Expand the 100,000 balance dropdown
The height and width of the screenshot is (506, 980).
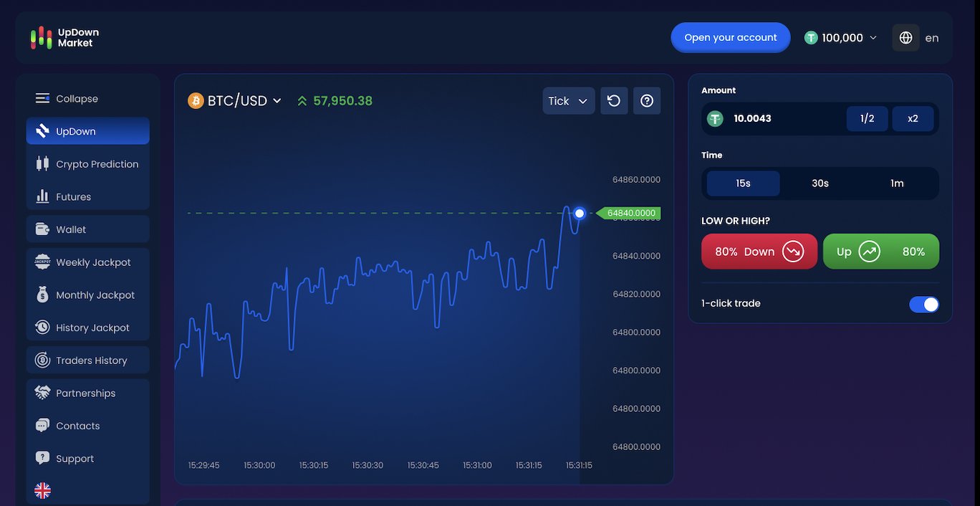841,38
